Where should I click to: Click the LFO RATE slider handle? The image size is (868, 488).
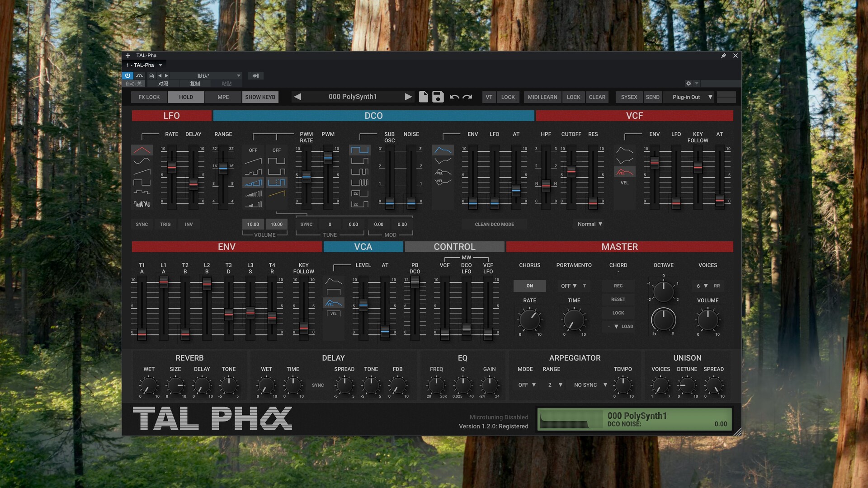[x=172, y=168]
